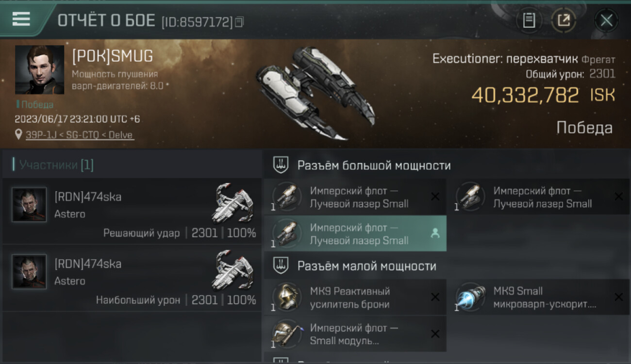Open the report clipboard icon
631x364 pixels.
(x=529, y=20)
